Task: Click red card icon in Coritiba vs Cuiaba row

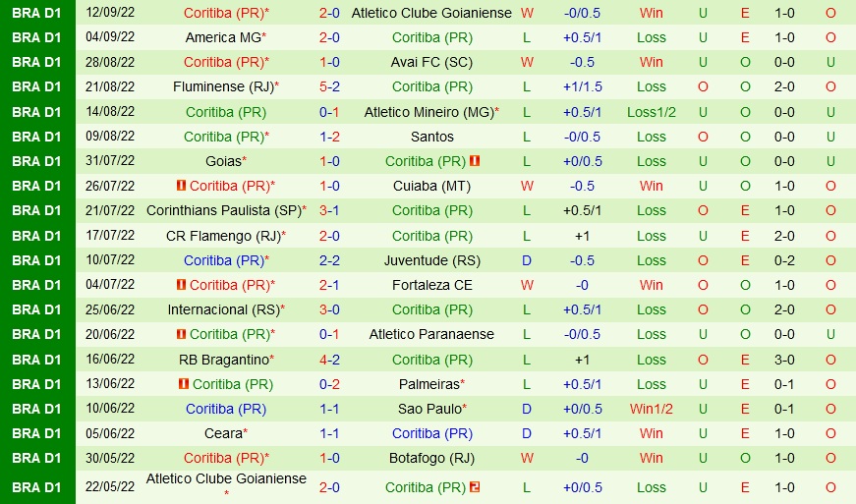Action: coord(181,186)
